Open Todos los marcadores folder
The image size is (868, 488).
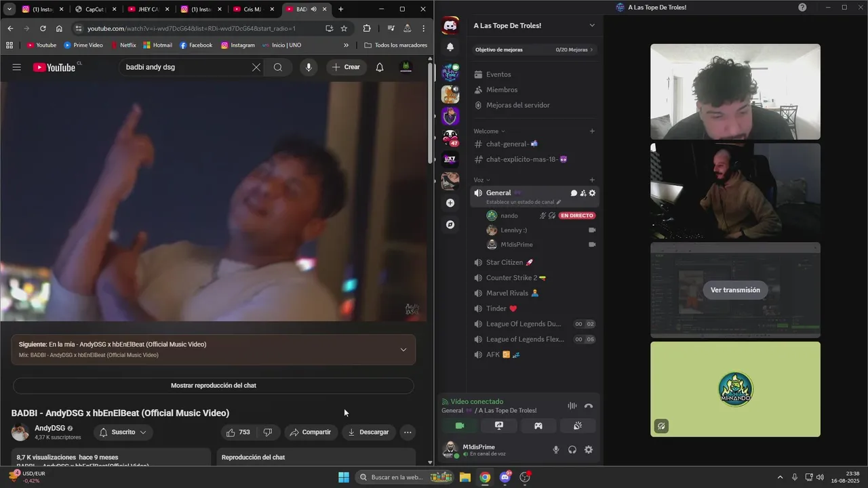pos(395,45)
